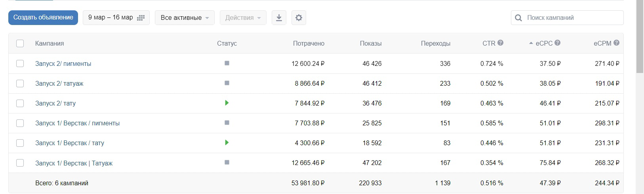Click the vertical page scrollbar thumb
The width and height of the screenshot is (644, 194).
pos(640,36)
